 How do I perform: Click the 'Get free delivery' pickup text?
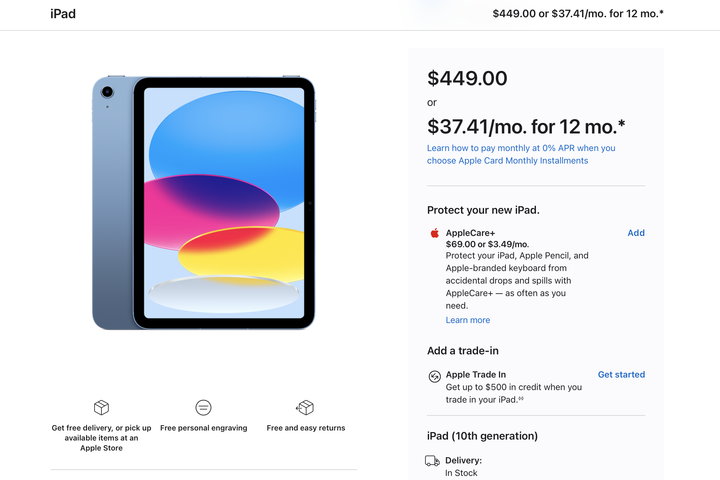(x=101, y=438)
